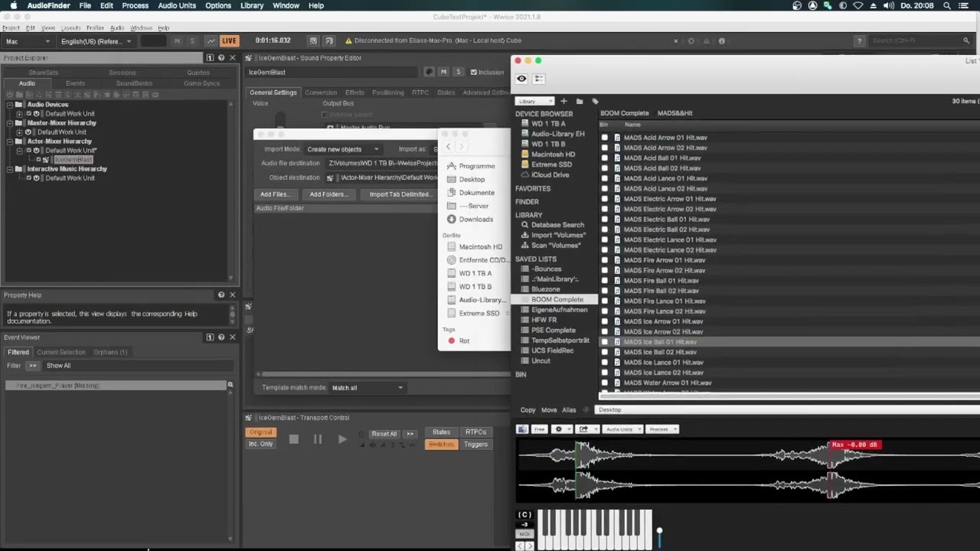Click the macOS Spotlight search icon

[x=947, y=5]
